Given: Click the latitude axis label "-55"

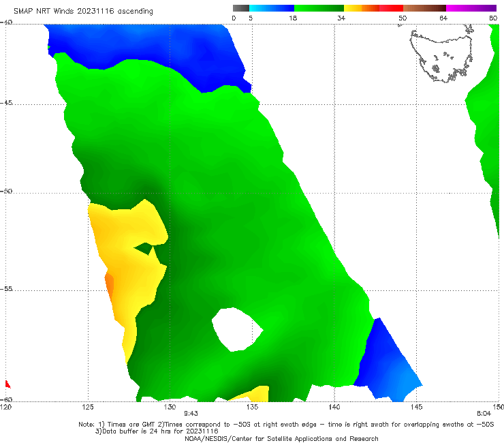Looking at the screenshot, I should (6, 288).
